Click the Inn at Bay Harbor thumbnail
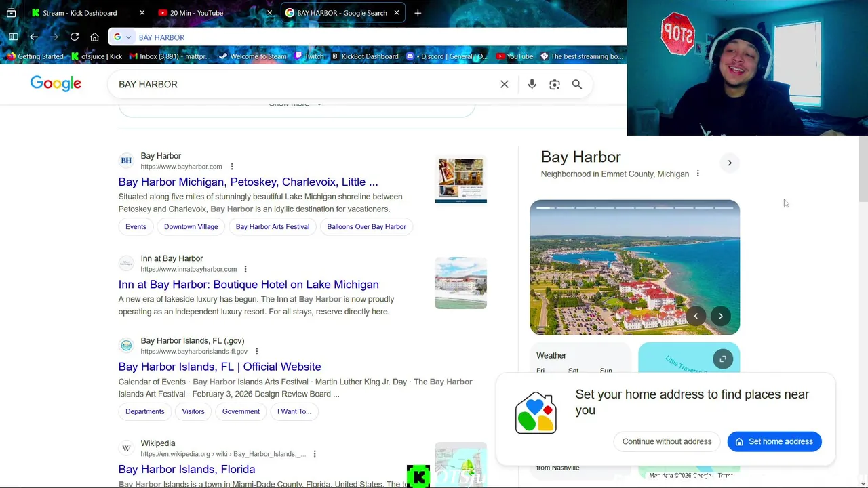The width and height of the screenshot is (868, 488). (x=460, y=283)
